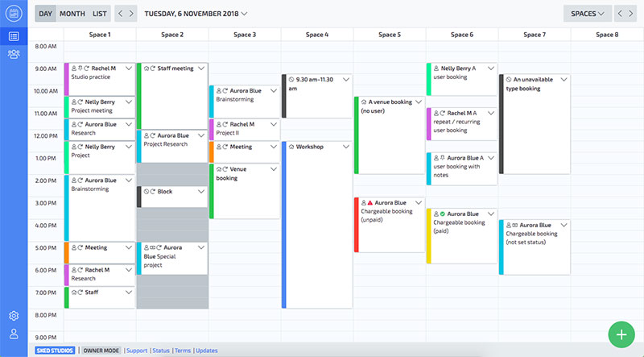Click house icon on A venue booking
644x357 pixels.
tap(364, 102)
